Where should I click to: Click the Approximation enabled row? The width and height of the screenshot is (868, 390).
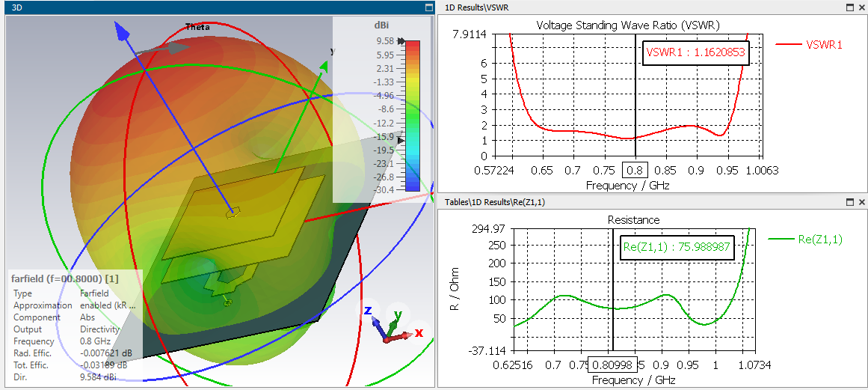click(x=73, y=305)
